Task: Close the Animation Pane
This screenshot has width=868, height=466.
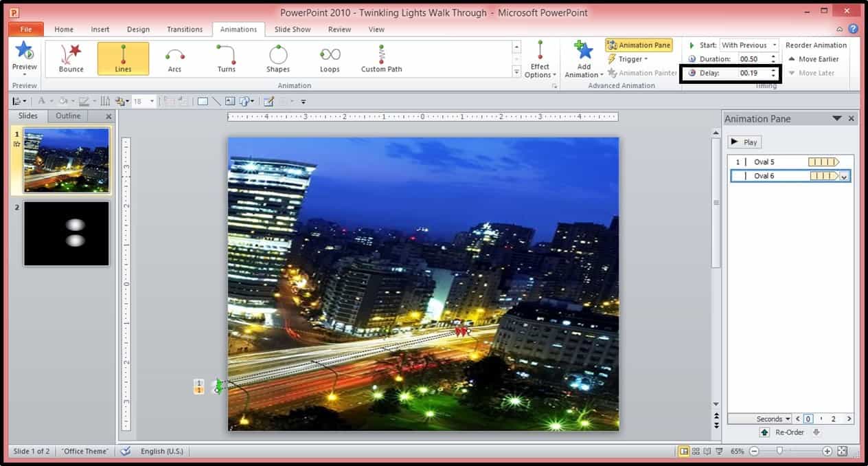Action: pos(852,119)
